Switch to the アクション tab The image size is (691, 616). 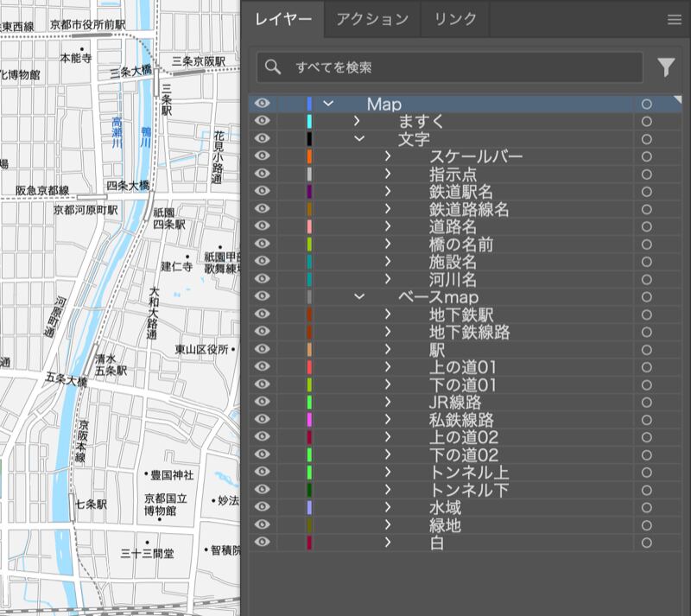point(372,19)
